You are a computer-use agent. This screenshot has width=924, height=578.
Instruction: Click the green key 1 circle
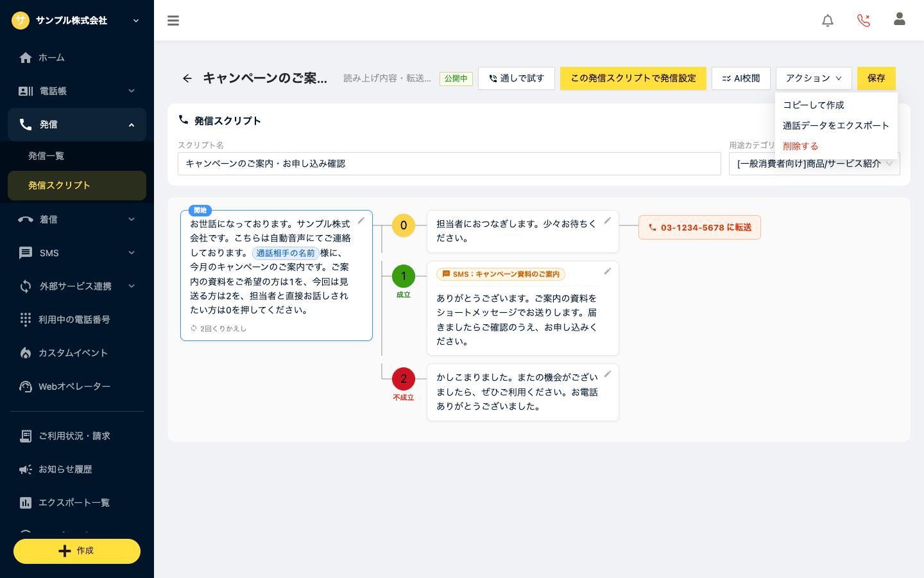pos(404,276)
